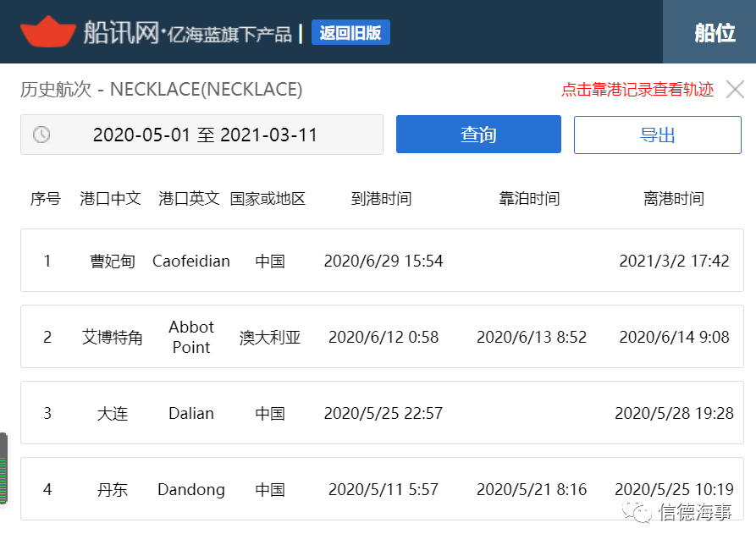Viewport: 756px width, 545px height.
Task: Click the 船讯网 site title
Action: [121, 32]
